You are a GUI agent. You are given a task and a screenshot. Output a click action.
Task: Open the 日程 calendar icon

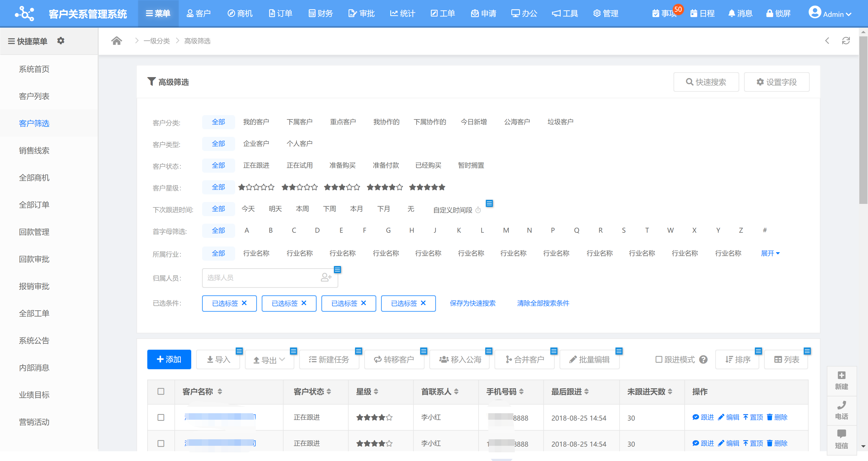click(703, 14)
